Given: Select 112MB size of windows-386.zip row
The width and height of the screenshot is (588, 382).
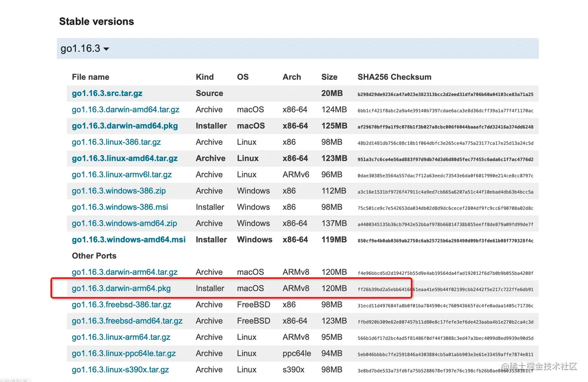Looking at the screenshot, I should coord(334,191).
